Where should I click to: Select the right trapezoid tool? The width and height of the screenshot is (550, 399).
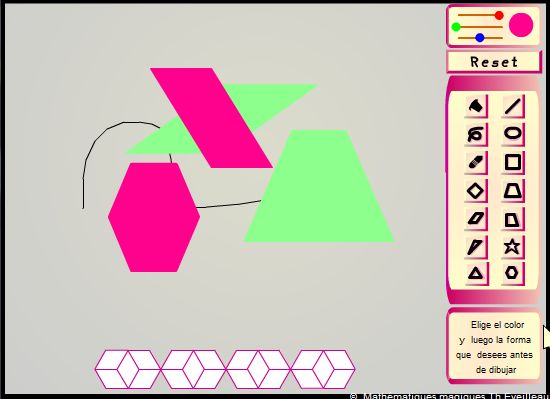512,219
